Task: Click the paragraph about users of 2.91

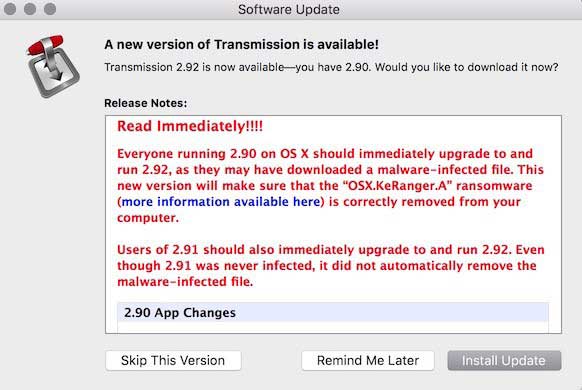Action: (331, 266)
